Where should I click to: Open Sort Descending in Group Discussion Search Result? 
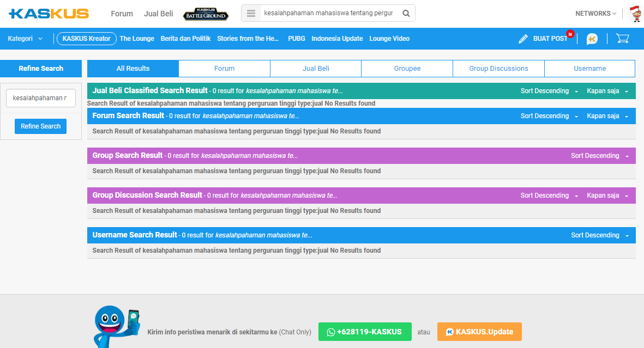(549, 196)
